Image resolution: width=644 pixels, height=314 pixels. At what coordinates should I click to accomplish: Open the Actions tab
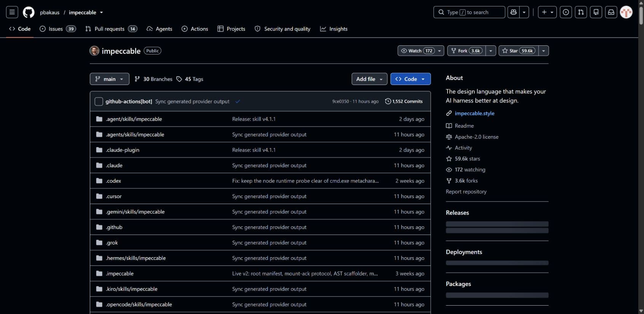[x=195, y=29]
